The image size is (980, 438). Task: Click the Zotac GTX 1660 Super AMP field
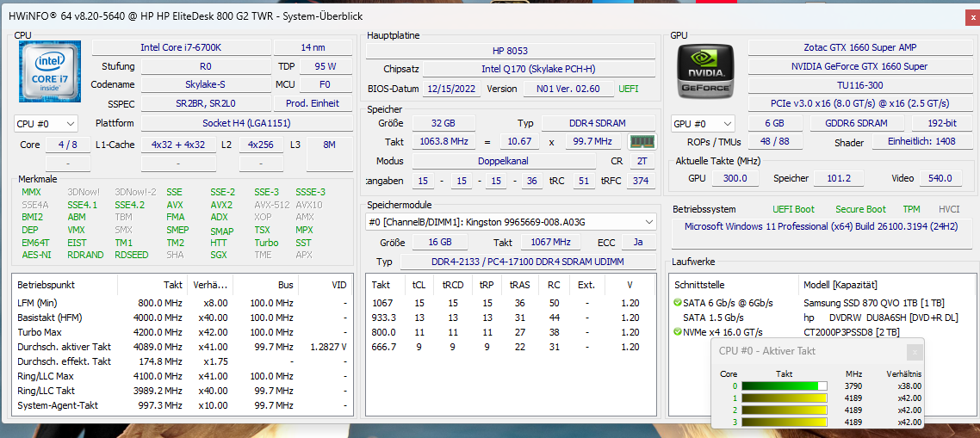860,48
